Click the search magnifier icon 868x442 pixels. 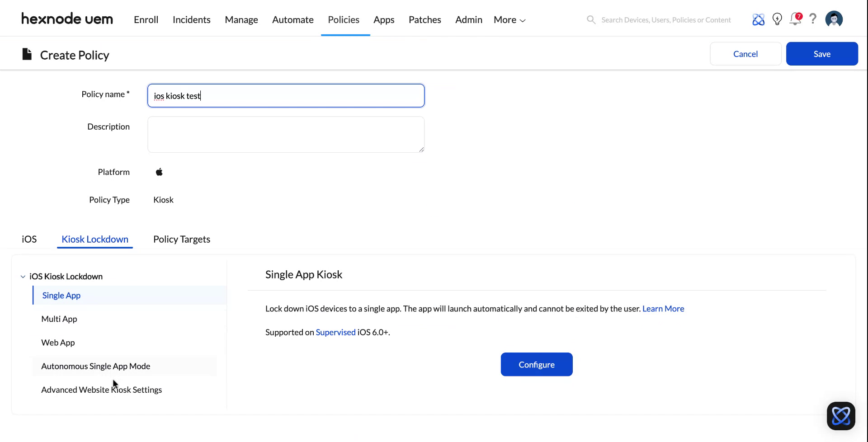coord(591,19)
